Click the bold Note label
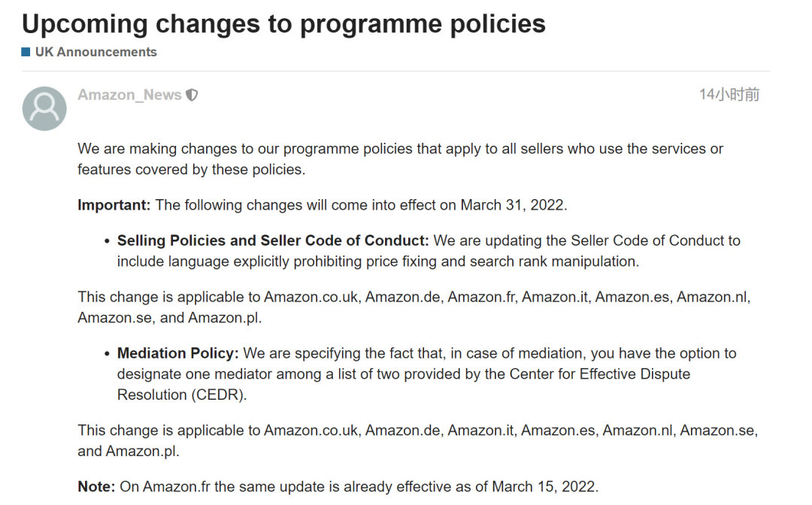 click(x=97, y=486)
